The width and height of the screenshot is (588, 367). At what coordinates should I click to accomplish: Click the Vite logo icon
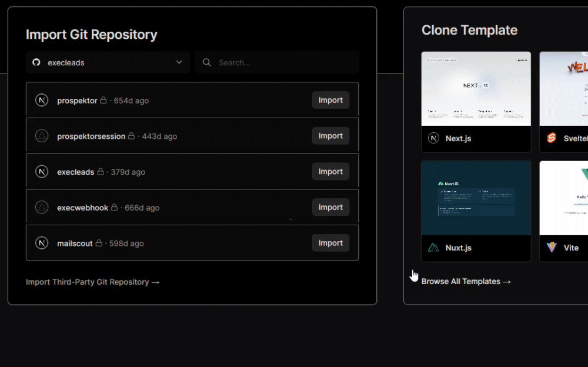click(x=552, y=248)
